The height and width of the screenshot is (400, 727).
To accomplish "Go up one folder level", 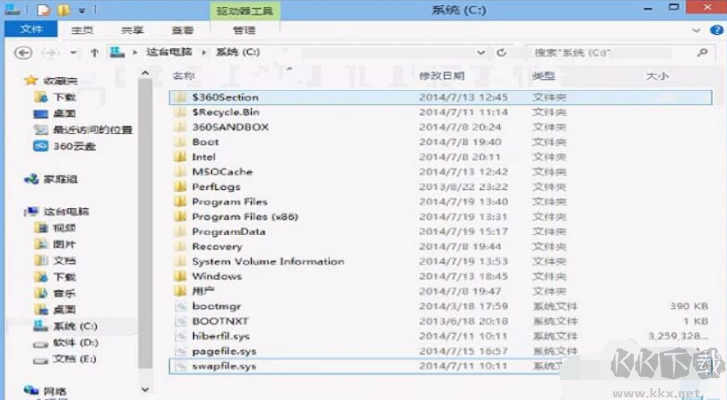I will coord(95,53).
